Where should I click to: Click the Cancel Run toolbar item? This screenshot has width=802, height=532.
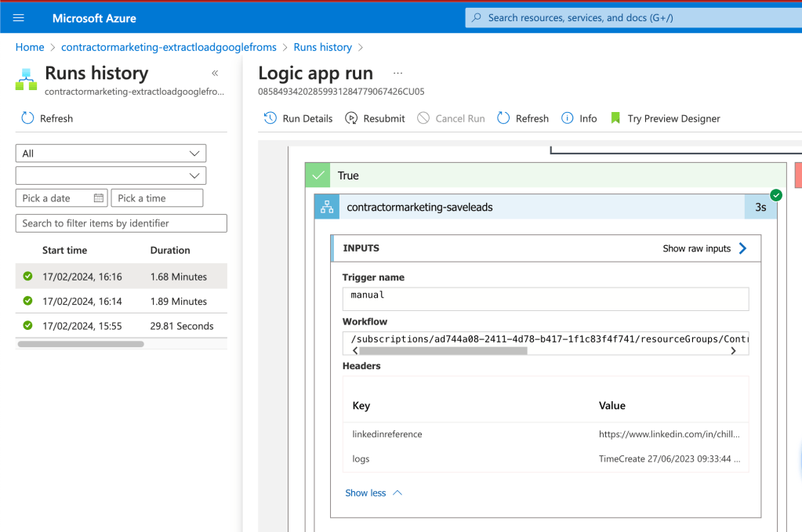click(451, 118)
